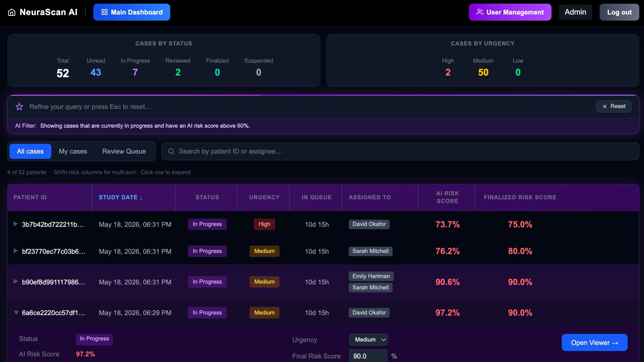Click the Reset X icon
This screenshot has height=362, width=644.
pyautogui.click(x=605, y=106)
